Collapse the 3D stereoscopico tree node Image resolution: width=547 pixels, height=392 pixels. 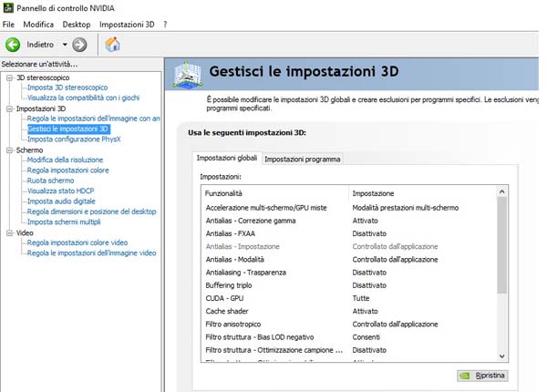point(9,77)
